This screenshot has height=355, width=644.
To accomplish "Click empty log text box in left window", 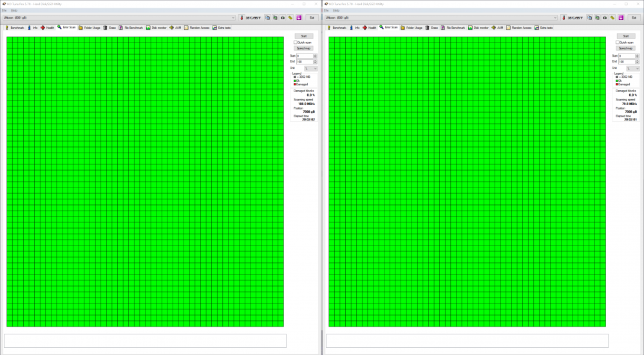I will point(145,341).
